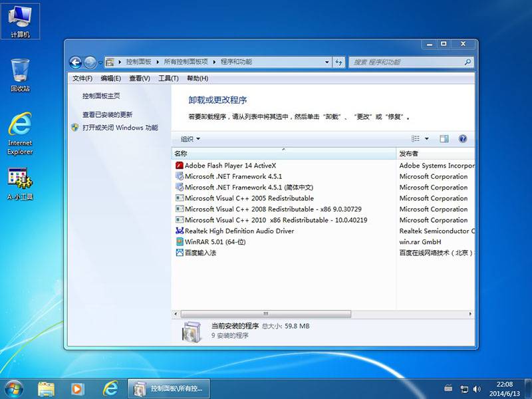The image size is (532, 399).
Task: Click the volume speaker tray icon
Action: click(x=477, y=389)
